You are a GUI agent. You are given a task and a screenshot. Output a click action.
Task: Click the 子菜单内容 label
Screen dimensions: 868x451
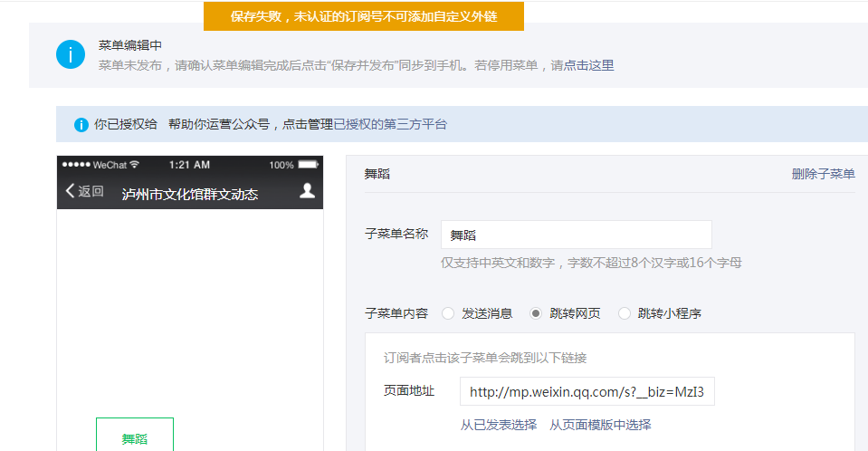(x=396, y=313)
